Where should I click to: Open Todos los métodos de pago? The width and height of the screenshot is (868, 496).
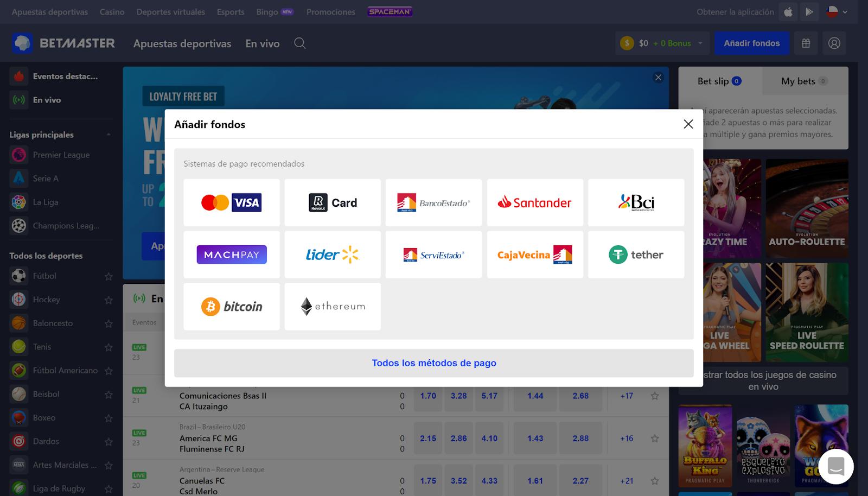click(x=433, y=363)
